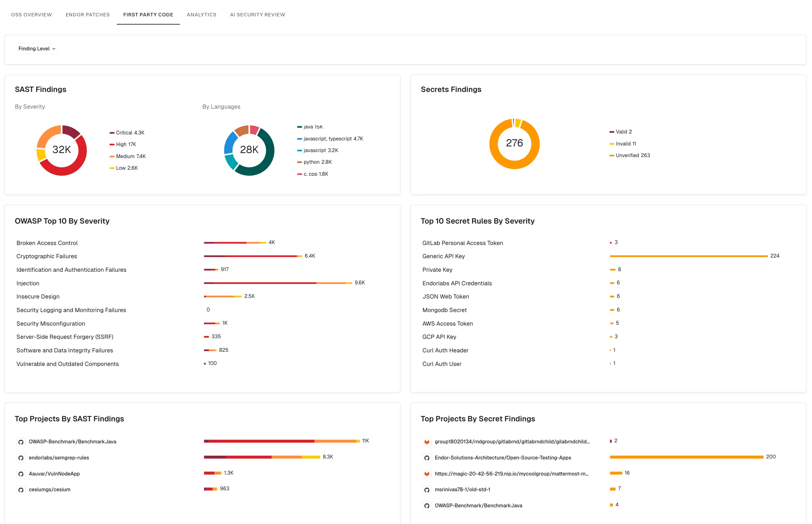This screenshot has width=812, height=524.
Task: Click the Injection severity bar
Action: [278, 283]
